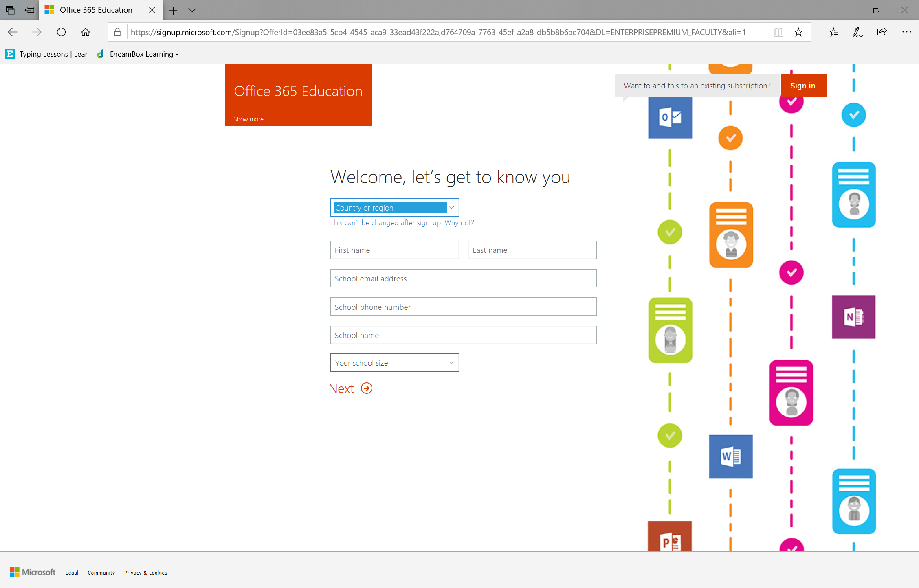Toggle the orange checkmark status indicator
The width and height of the screenshot is (919, 588).
pyautogui.click(x=730, y=138)
